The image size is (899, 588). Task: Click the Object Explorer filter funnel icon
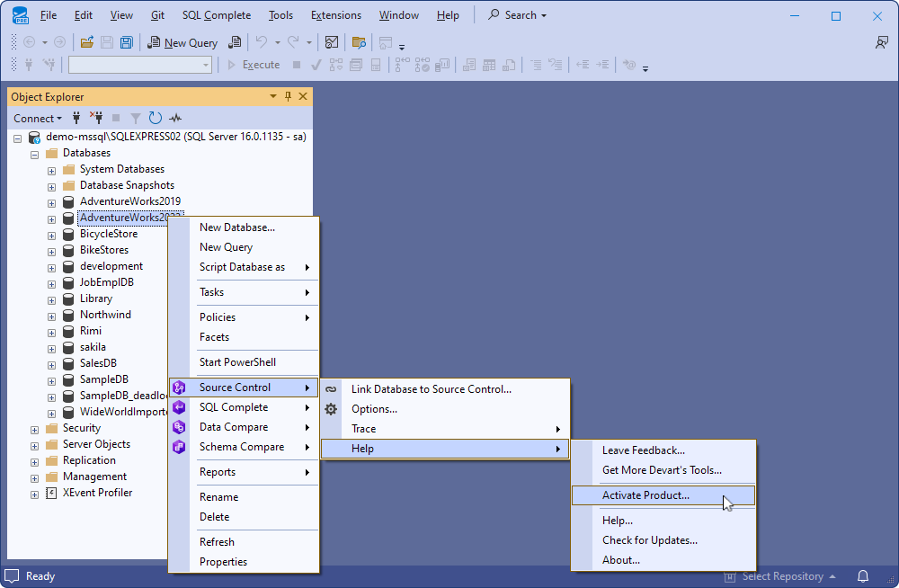click(x=136, y=118)
